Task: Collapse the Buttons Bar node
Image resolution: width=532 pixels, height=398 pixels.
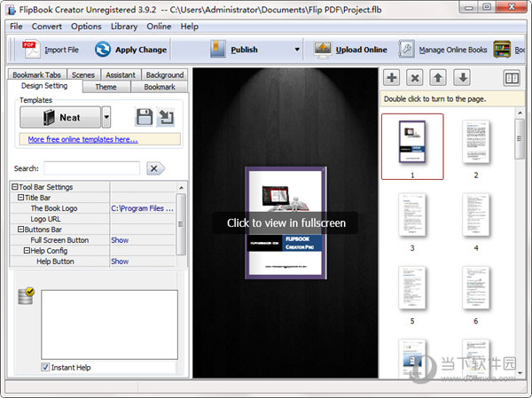Action: (20, 230)
